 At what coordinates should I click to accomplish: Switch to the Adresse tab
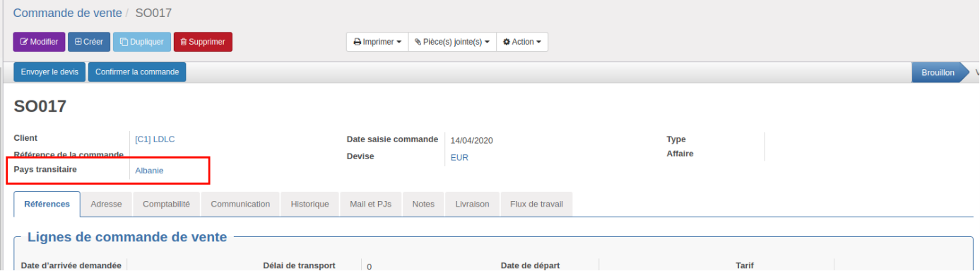coord(106,204)
